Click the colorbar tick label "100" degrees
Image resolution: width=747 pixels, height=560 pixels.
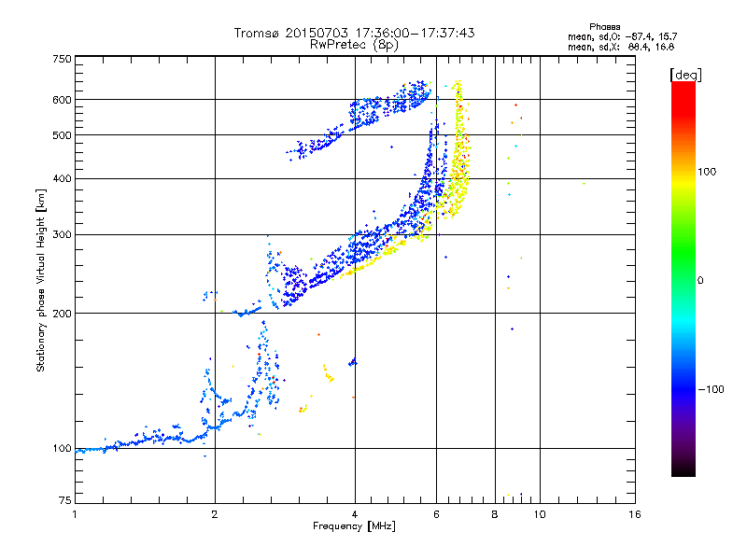[x=707, y=172]
